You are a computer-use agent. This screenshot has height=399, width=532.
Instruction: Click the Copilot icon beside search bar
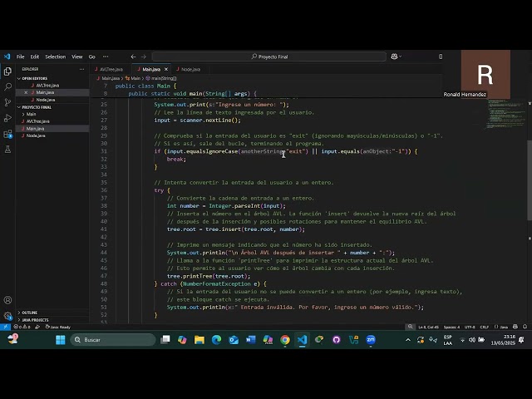pyautogui.click(x=393, y=57)
